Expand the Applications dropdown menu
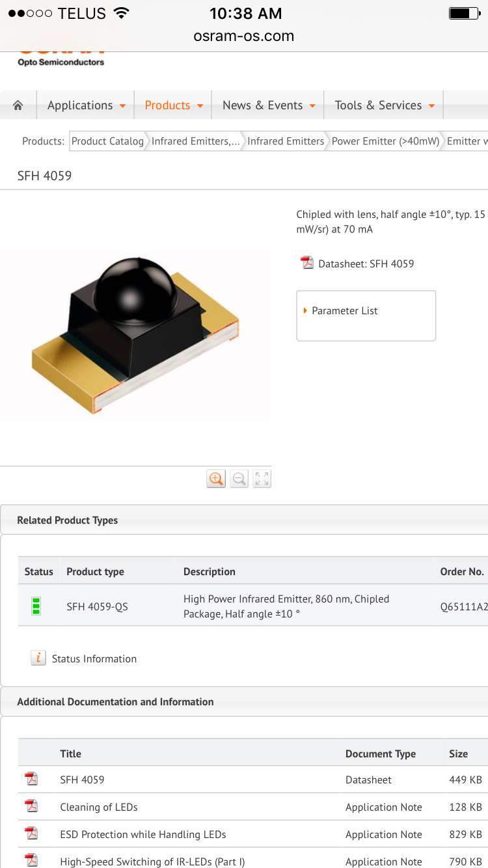488x868 pixels. pyautogui.click(x=86, y=105)
